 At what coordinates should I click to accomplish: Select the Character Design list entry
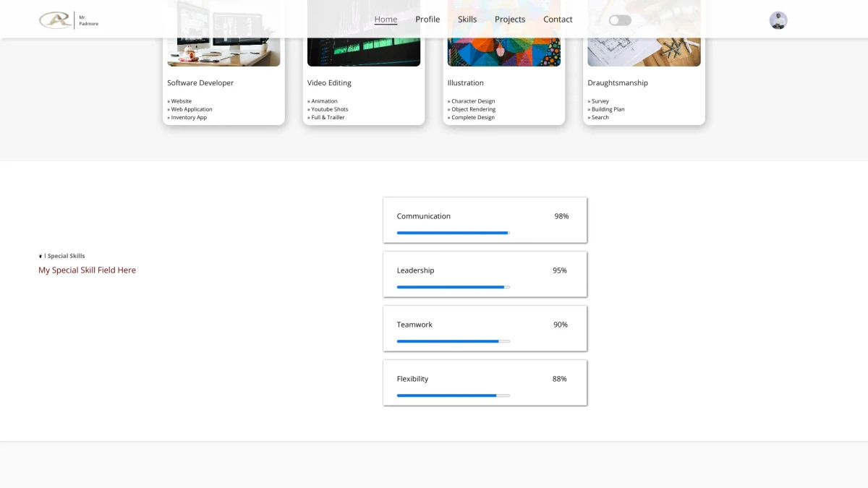[x=473, y=101]
